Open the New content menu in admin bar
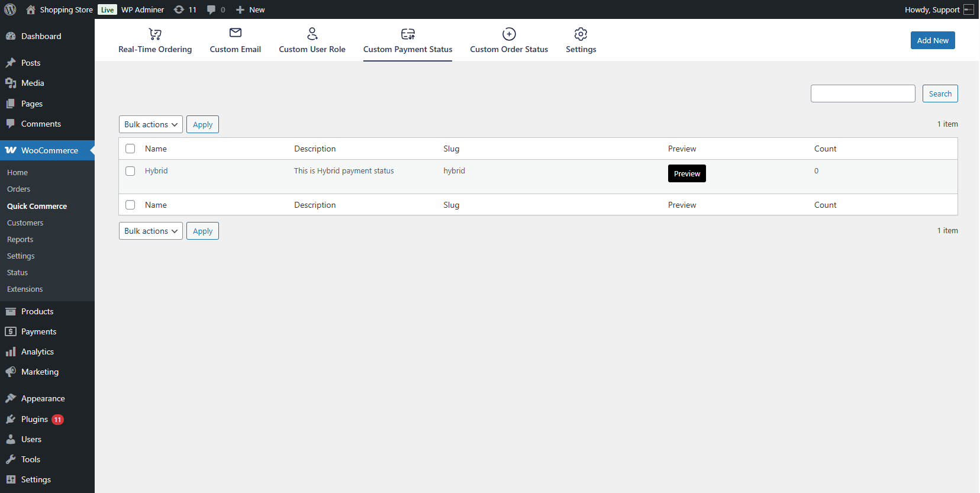Image resolution: width=980 pixels, height=493 pixels. 250,9
